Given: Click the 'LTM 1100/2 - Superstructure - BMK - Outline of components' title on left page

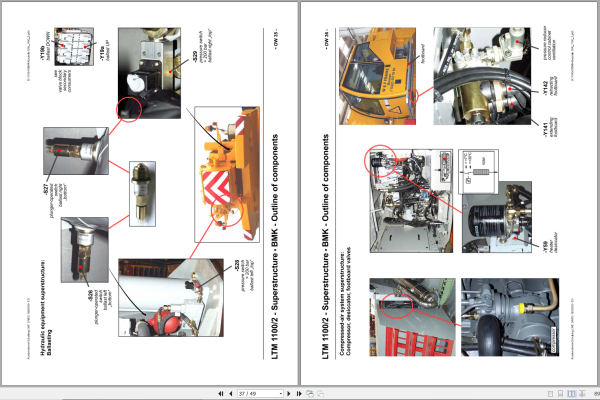Looking at the screenshot, I should click(x=275, y=247).
